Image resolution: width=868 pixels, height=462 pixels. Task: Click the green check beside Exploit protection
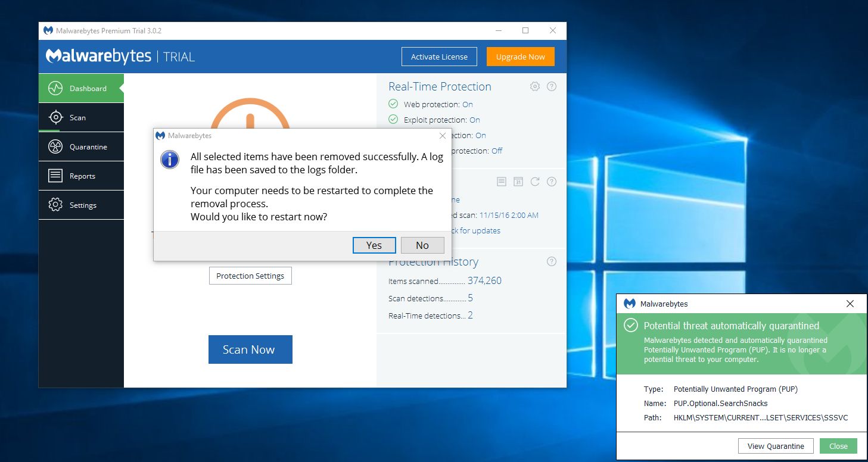point(393,120)
